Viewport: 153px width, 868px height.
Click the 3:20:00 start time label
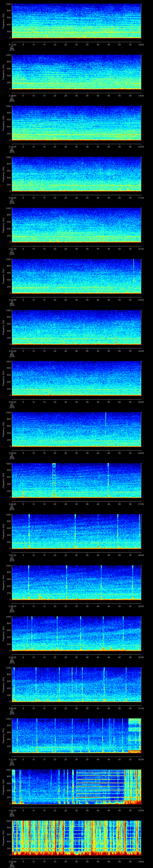point(12,197)
